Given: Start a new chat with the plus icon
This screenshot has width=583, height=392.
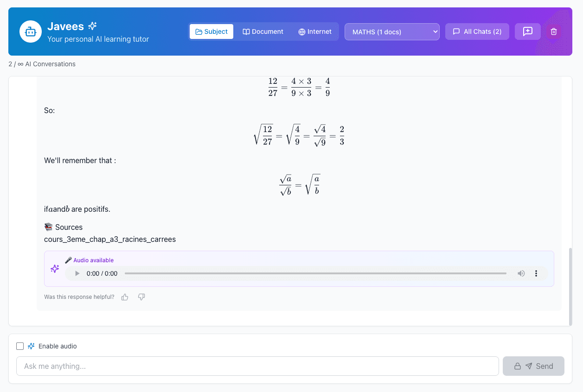Looking at the screenshot, I should click(x=527, y=32).
